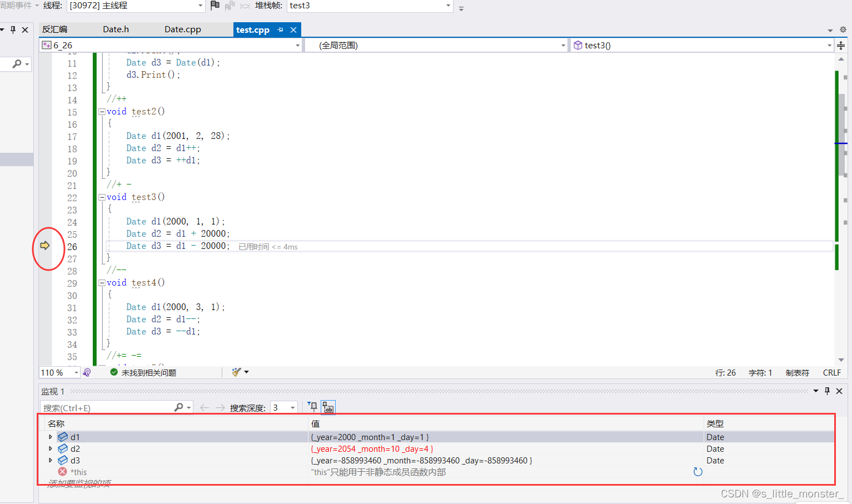
Task: Click the refresh icon on *this row
Action: [698, 472]
